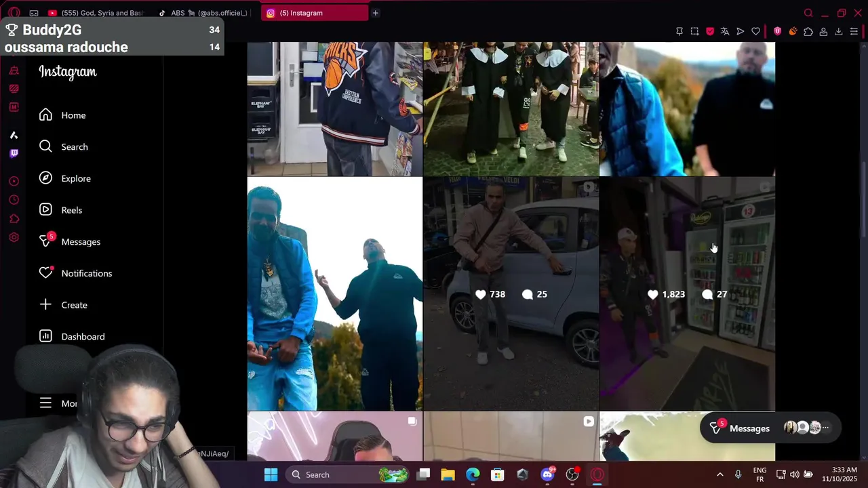Open the post with 1,823 likes
The width and height of the screenshot is (868, 488).
coord(688,294)
